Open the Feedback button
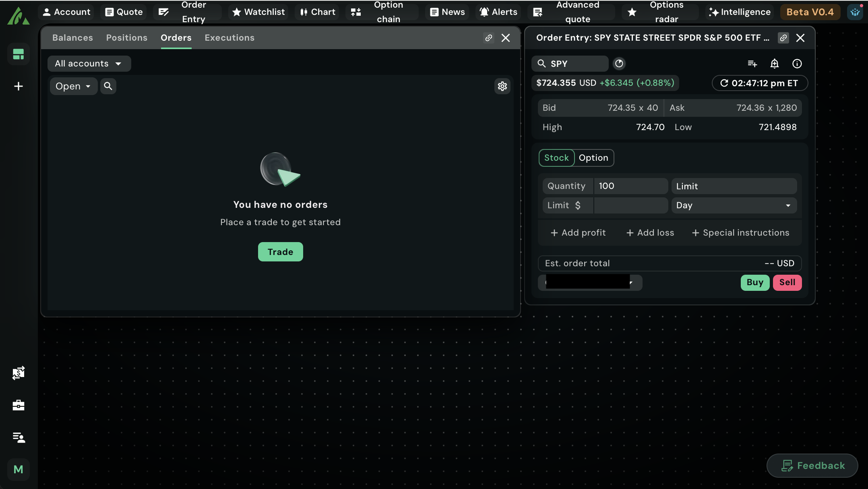Image resolution: width=868 pixels, height=489 pixels. (812, 466)
